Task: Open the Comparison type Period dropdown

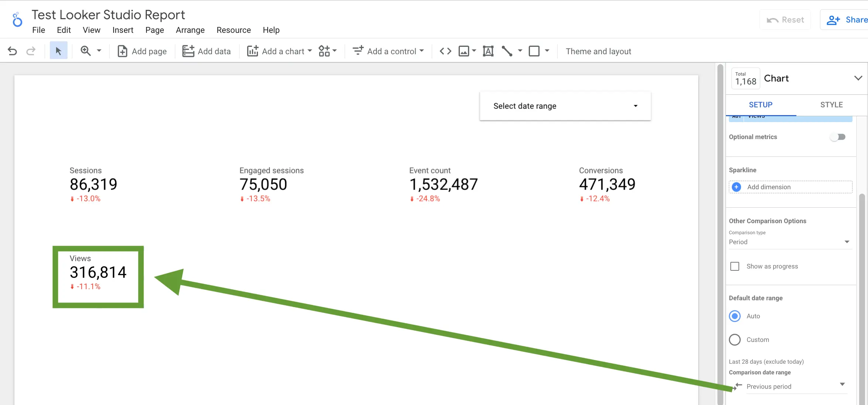Action: 790,242
